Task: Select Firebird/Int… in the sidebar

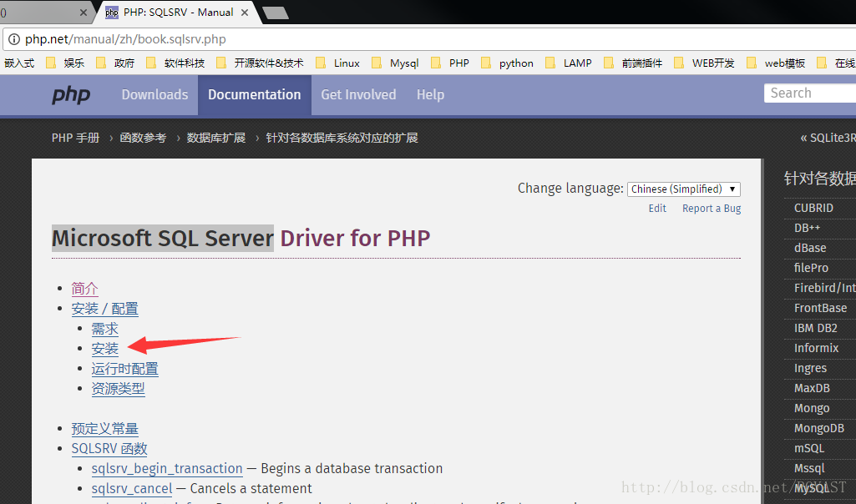Action: (825, 288)
